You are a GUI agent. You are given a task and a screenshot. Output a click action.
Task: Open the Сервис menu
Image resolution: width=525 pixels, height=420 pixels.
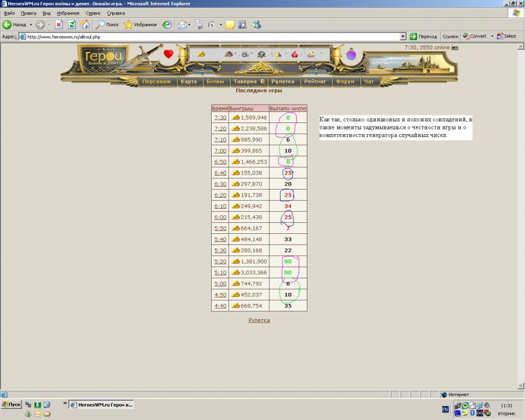click(93, 13)
